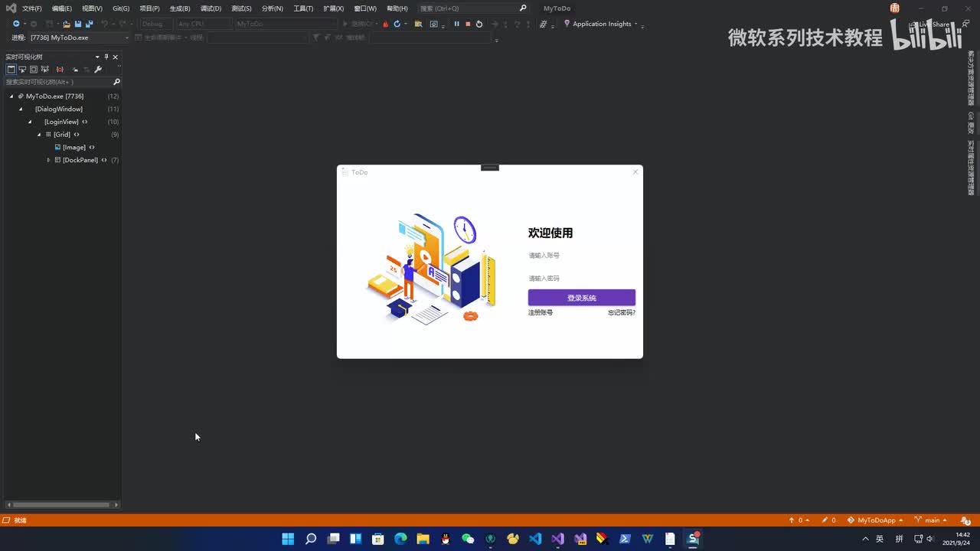The width and height of the screenshot is (980, 551).
Task: Open the 编辑(E) menu
Action: pos(62,8)
